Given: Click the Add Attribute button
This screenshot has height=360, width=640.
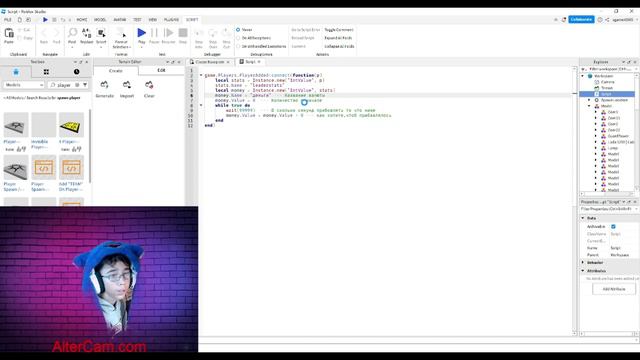Looking at the screenshot, I should [x=614, y=289].
